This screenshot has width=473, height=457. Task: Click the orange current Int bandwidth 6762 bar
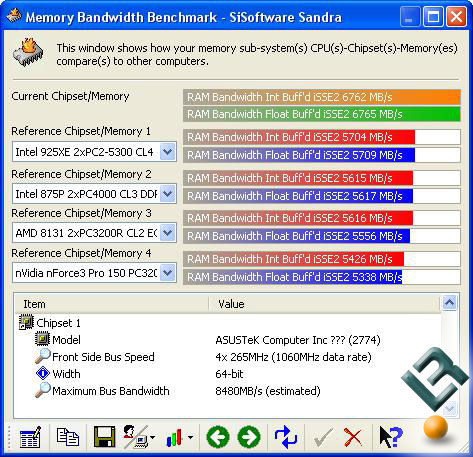(322, 97)
